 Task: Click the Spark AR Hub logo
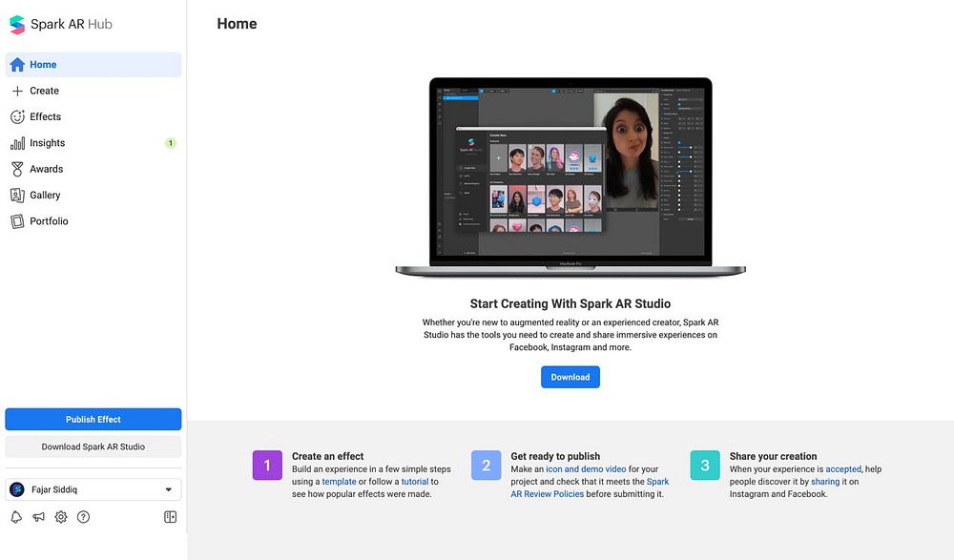tap(61, 25)
